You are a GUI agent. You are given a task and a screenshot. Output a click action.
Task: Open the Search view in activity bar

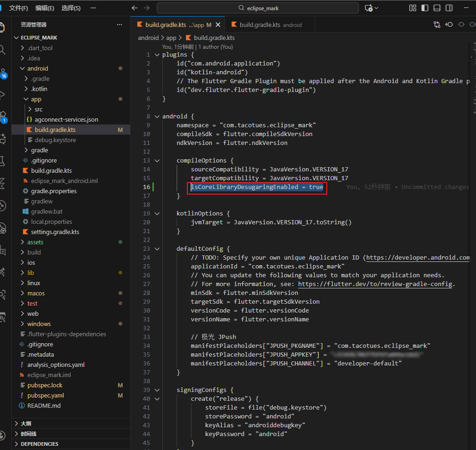coord(2,49)
